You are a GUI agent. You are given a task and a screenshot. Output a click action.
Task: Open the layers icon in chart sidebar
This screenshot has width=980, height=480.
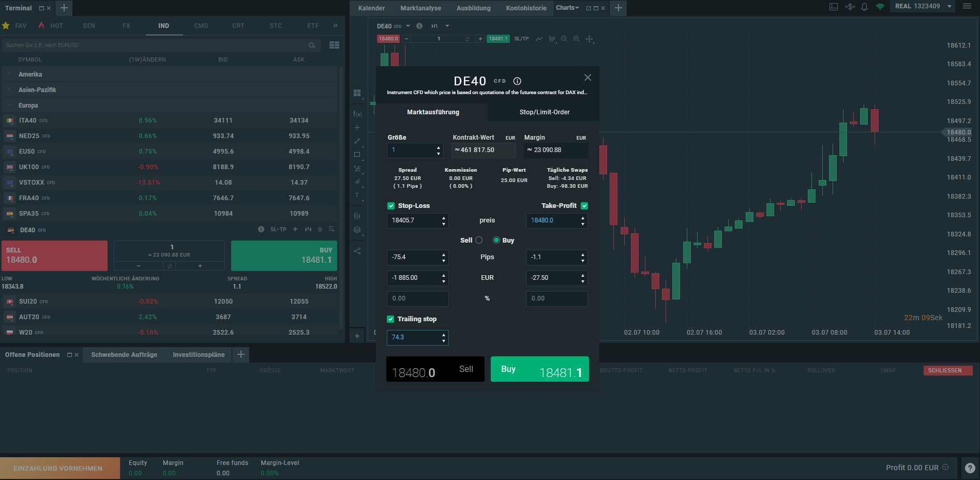tap(357, 230)
